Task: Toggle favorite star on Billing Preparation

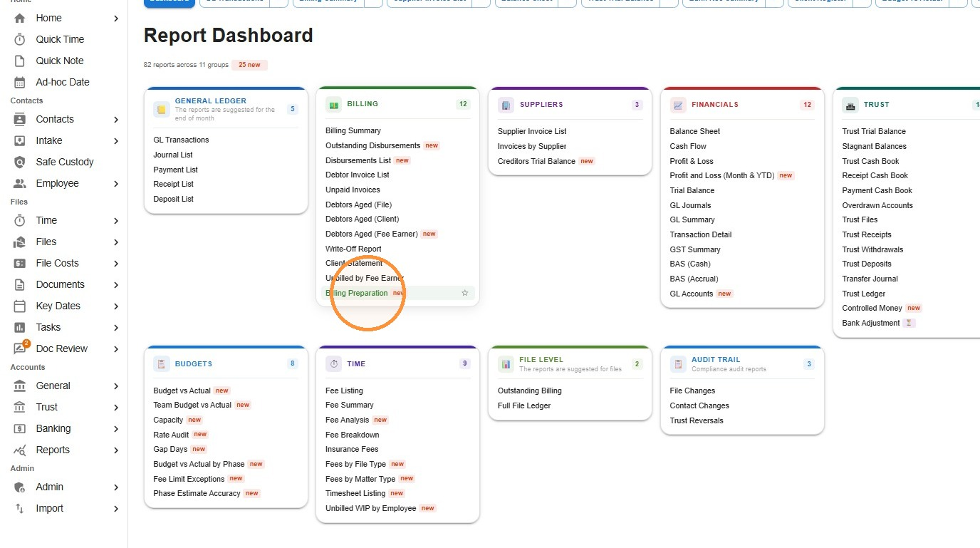Action: (x=465, y=293)
